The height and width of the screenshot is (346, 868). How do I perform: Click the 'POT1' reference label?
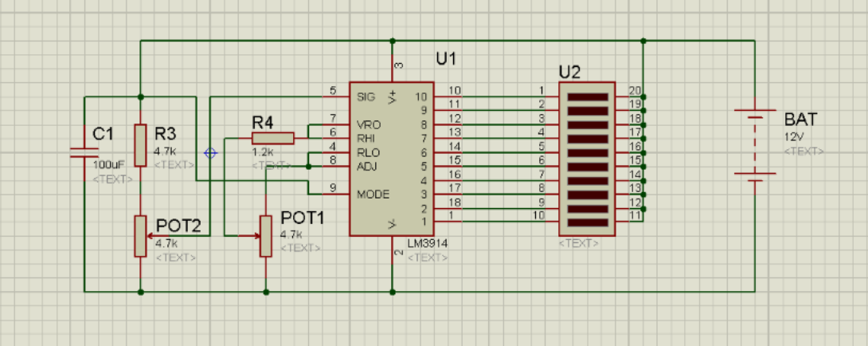303,218
